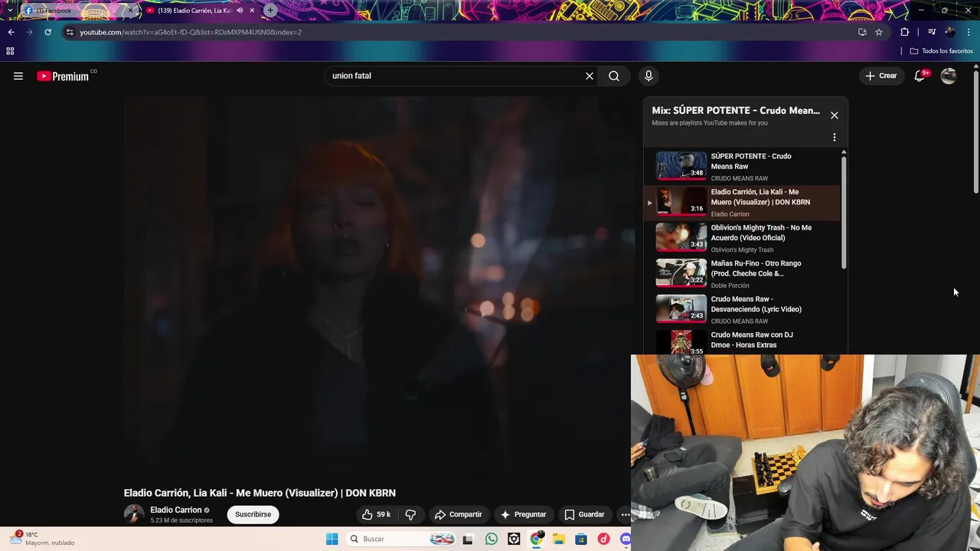Click the YouTube URL address bar
The image size is (980, 551).
[459, 32]
